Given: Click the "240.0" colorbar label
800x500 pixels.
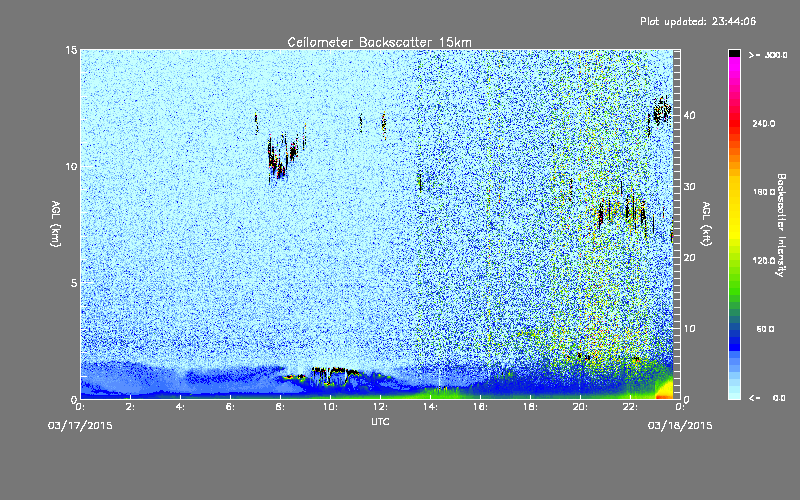Looking at the screenshot, I should (x=764, y=123).
